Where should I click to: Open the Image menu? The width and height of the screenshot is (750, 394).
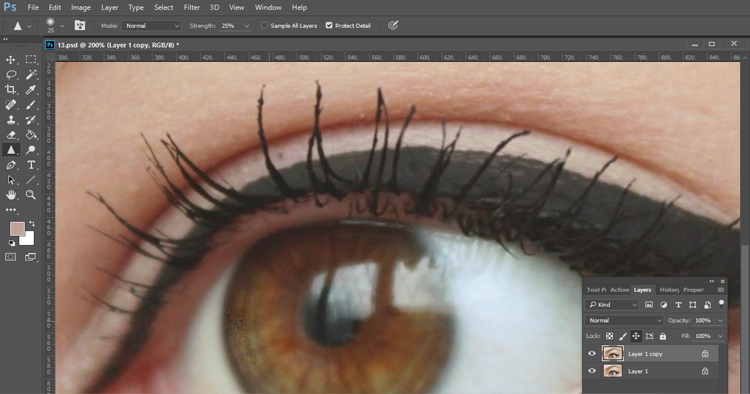tap(81, 8)
